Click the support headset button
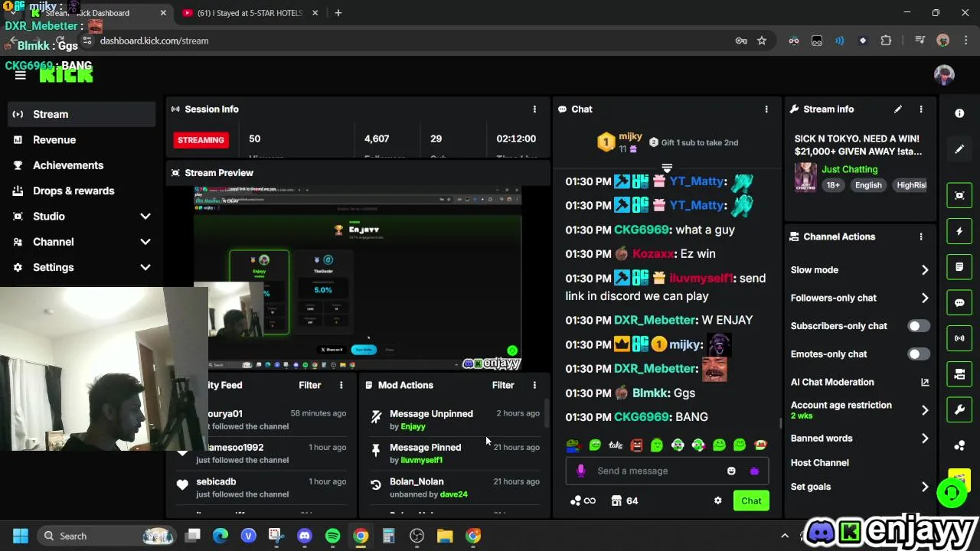This screenshot has height=551, width=980. click(x=952, y=494)
